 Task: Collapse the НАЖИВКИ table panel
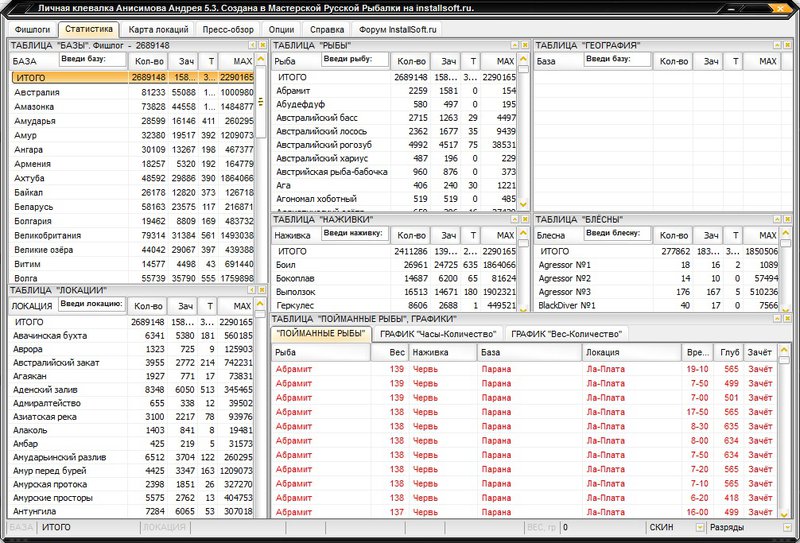click(514, 219)
